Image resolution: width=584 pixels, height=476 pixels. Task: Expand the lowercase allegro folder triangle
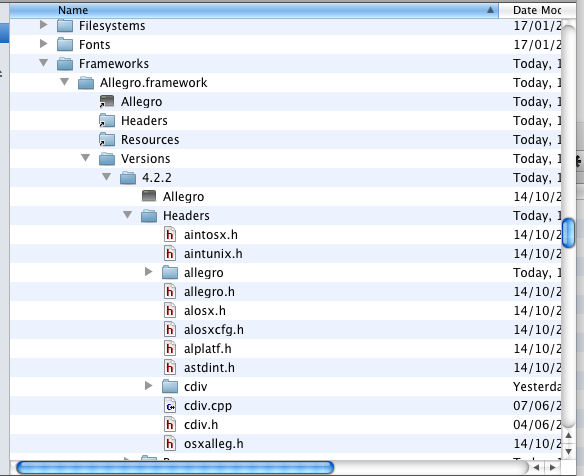[x=149, y=272]
